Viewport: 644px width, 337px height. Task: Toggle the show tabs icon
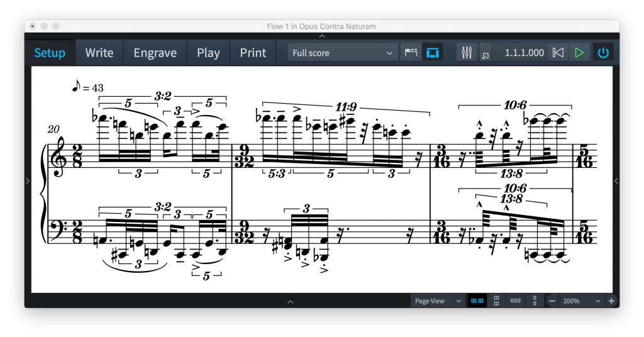[411, 53]
